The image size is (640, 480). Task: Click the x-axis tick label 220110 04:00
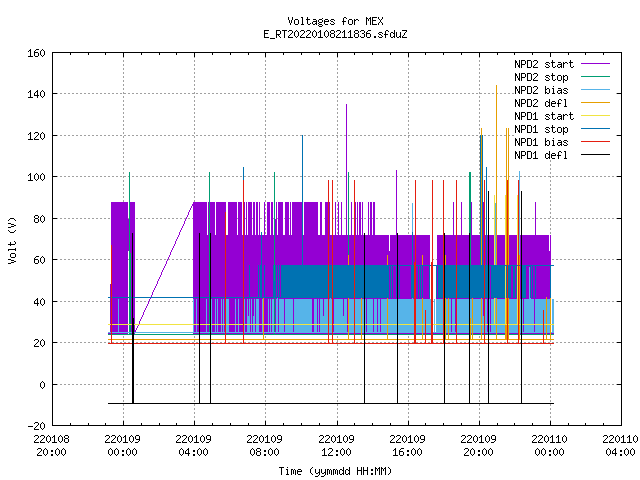[620, 446]
